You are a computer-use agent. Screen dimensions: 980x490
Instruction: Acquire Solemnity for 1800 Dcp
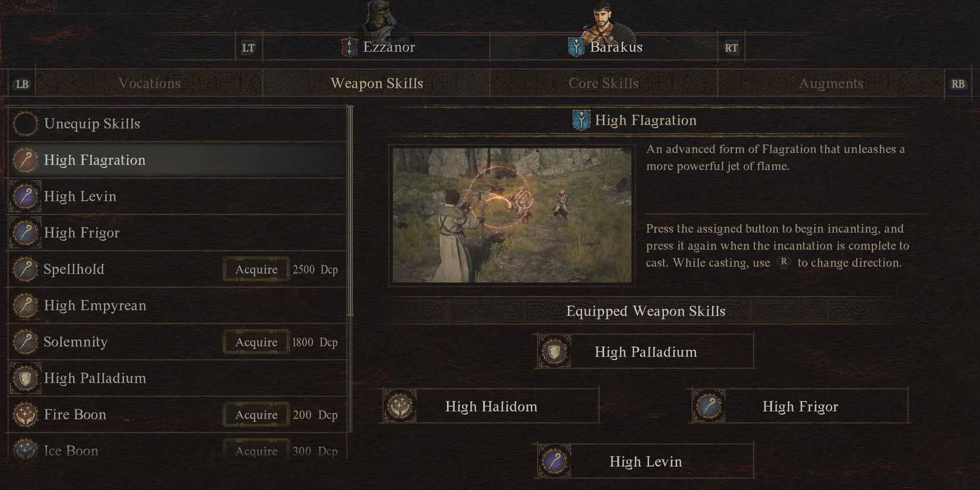[256, 342]
